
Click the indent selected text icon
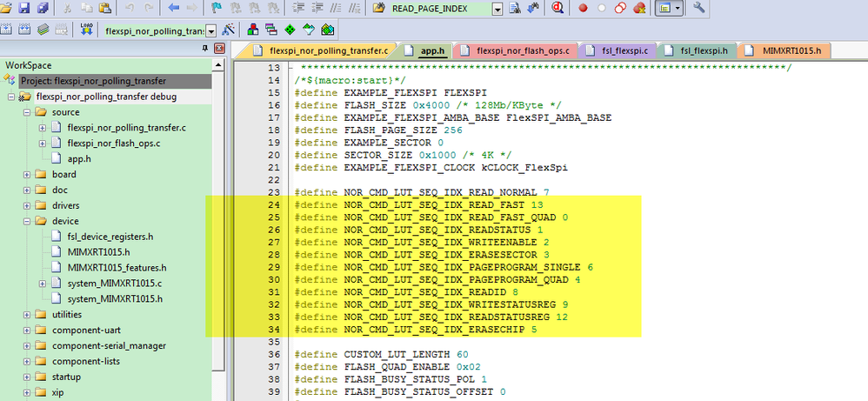pyautogui.click(x=297, y=8)
